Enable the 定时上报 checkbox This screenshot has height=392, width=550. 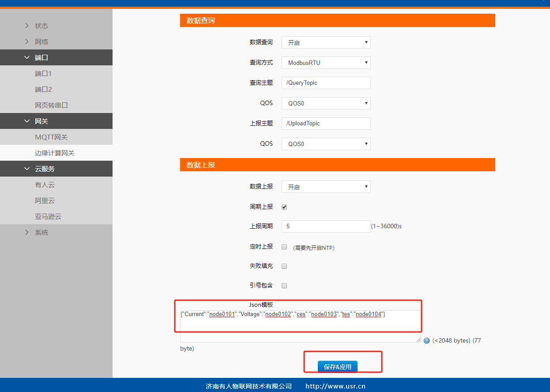284,247
